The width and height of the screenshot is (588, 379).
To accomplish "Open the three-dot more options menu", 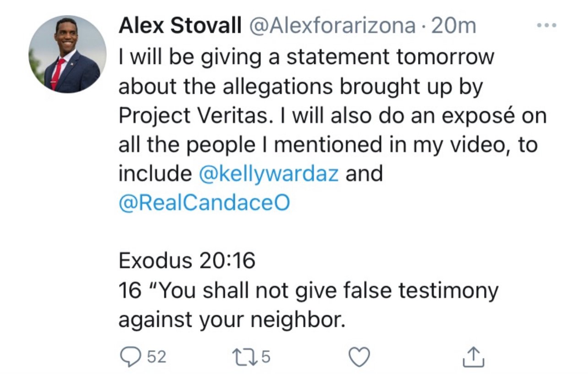I will click(x=546, y=26).
